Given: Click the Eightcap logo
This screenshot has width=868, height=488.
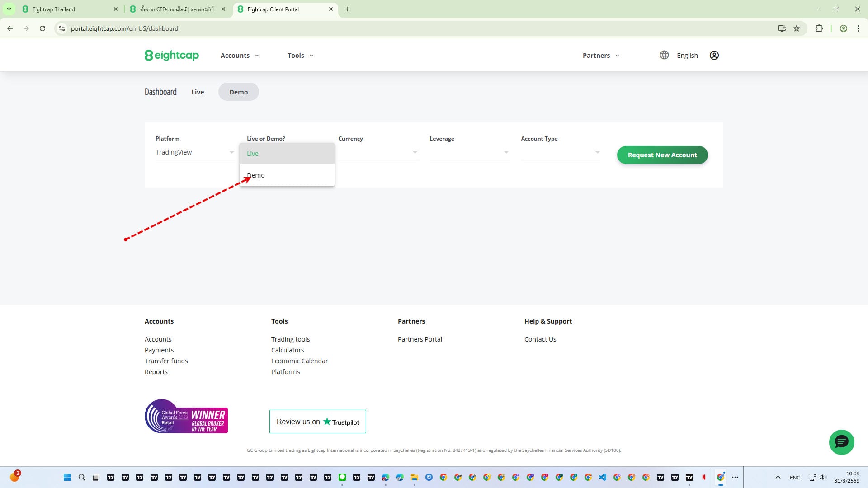Looking at the screenshot, I should pos(171,55).
